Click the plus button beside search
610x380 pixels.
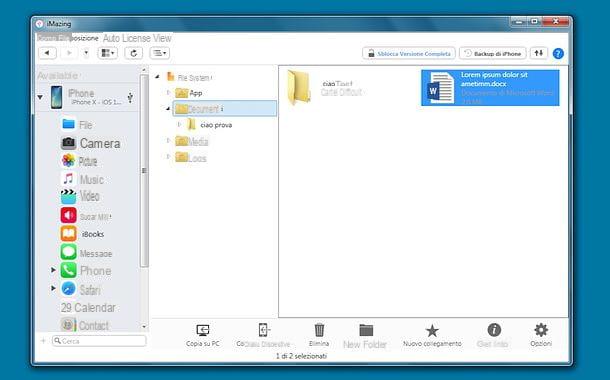43,341
